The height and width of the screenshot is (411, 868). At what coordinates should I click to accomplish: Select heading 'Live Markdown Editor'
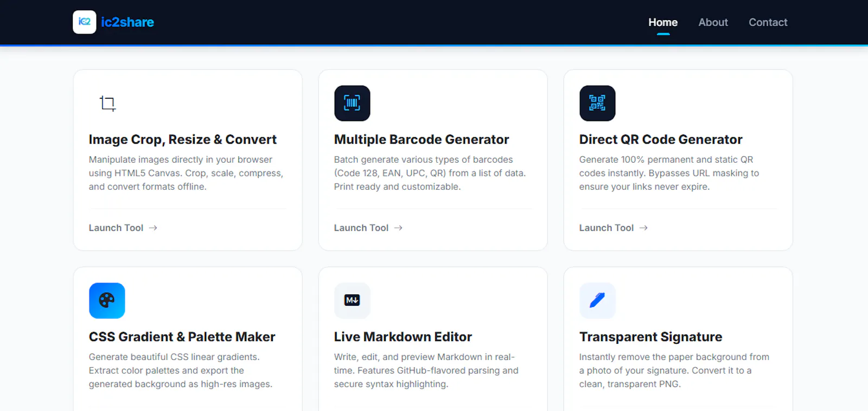(x=403, y=337)
